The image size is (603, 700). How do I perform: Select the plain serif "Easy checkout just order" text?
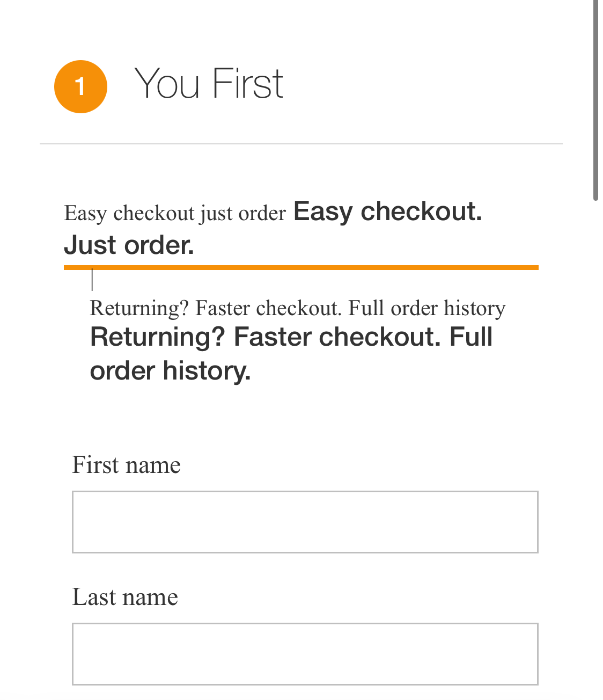[x=175, y=214]
